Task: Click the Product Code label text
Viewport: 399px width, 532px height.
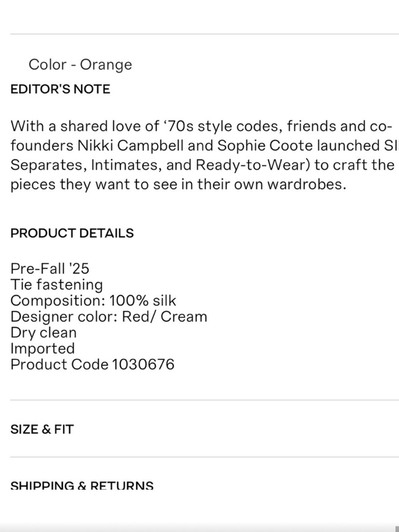Action: (59, 365)
